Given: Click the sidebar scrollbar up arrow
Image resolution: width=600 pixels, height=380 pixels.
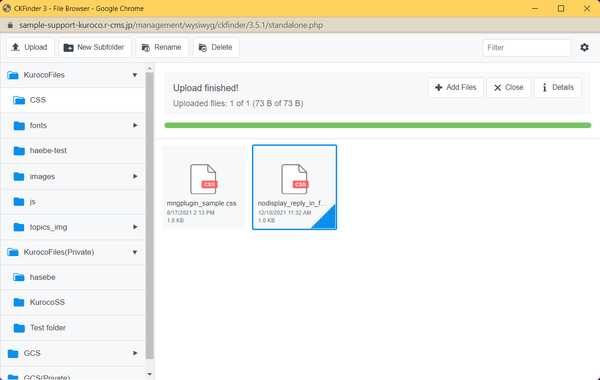Looking at the screenshot, I should point(150,68).
